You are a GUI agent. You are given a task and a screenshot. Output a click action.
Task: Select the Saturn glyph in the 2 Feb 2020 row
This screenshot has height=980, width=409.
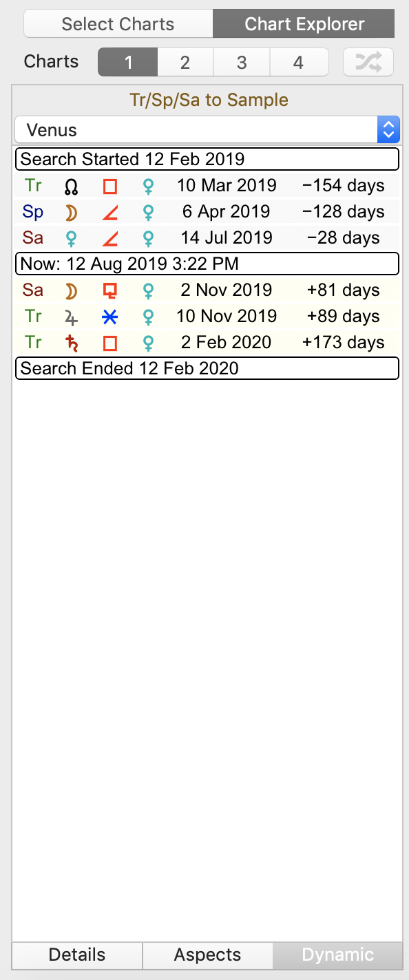[x=70, y=342]
